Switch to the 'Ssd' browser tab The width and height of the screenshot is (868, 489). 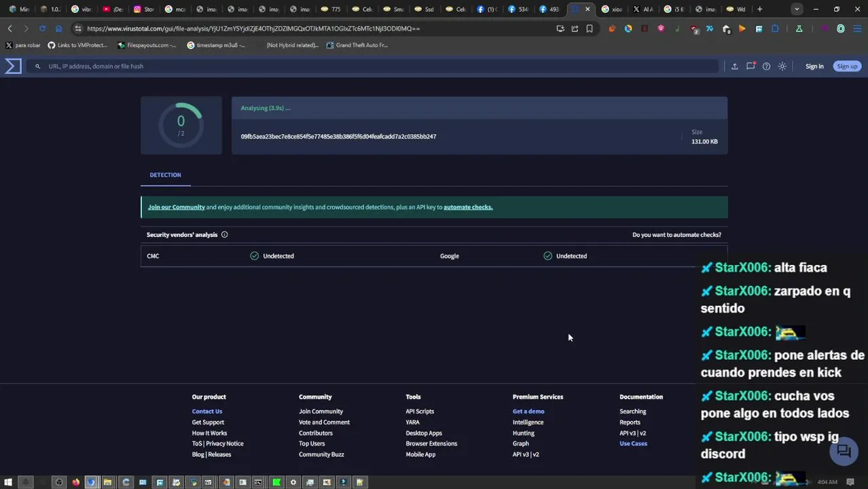click(x=424, y=10)
